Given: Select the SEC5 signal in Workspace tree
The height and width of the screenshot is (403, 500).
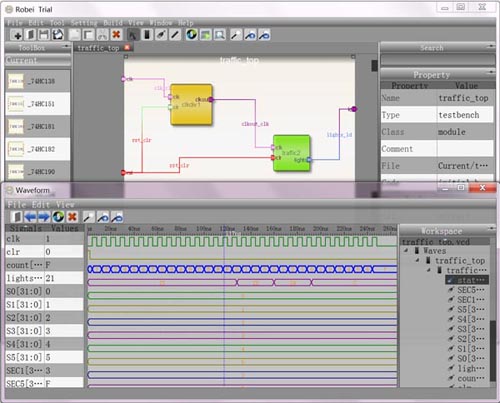Looking at the screenshot, I should point(468,290).
